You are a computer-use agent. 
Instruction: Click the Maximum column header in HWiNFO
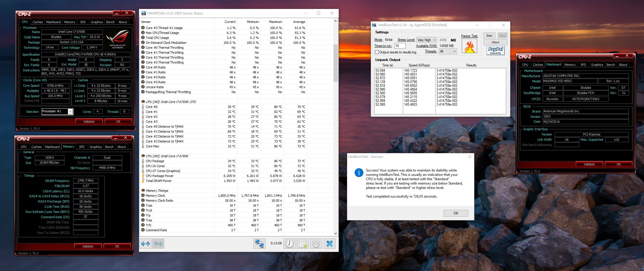coord(272,22)
